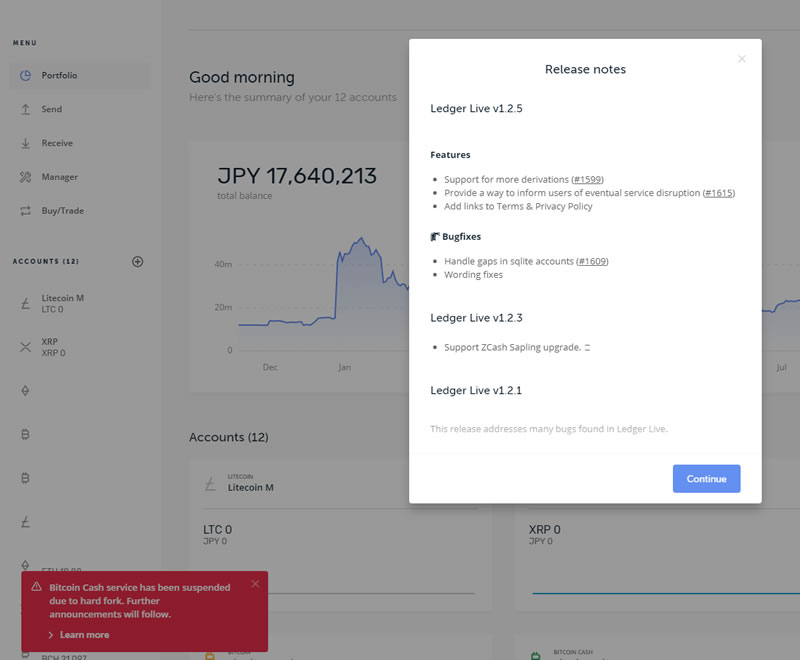Dismiss the Bitcoin Cash suspended alert
Image resolution: width=800 pixels, height=660 pixels.
(255, 584)
